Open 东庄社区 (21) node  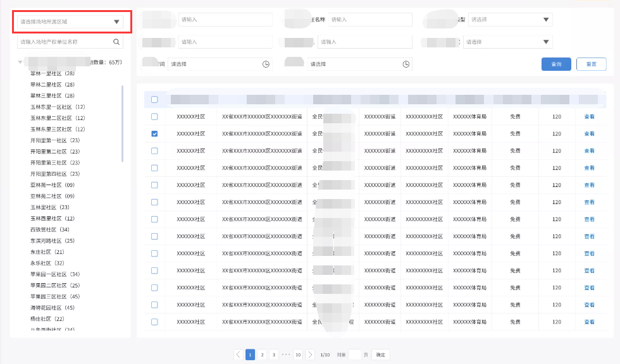pyautogui.click(x=47, y=252)
